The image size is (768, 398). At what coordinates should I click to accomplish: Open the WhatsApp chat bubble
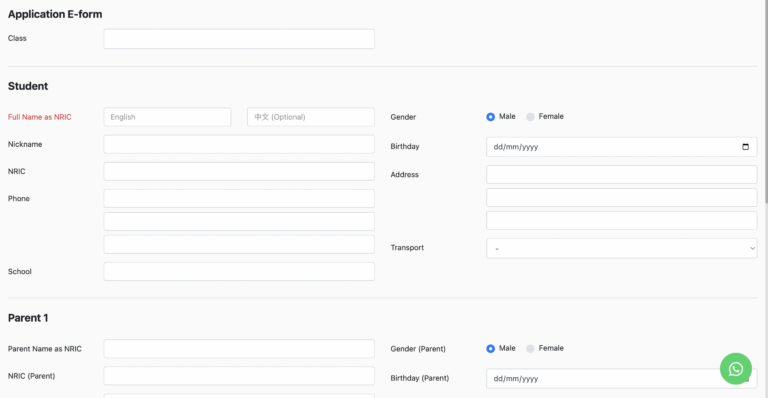pyautogui.click(x=736, y=369)
